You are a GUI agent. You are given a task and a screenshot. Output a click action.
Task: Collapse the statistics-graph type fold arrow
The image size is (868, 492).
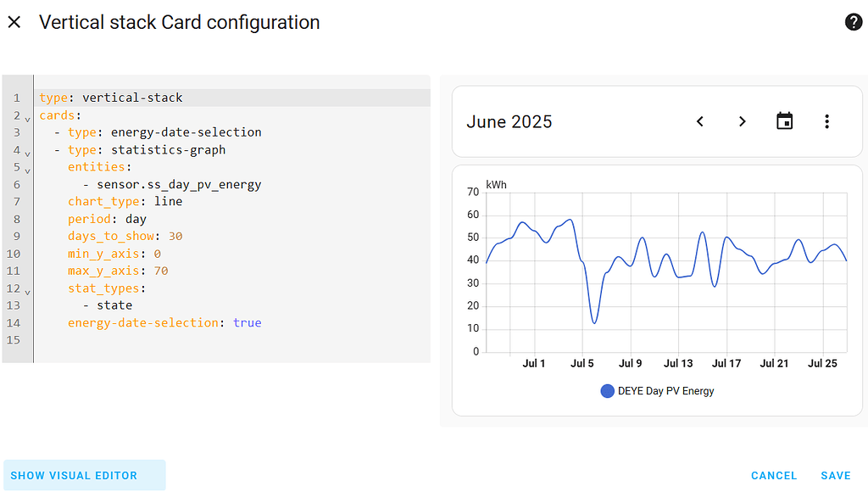(27, 153)
